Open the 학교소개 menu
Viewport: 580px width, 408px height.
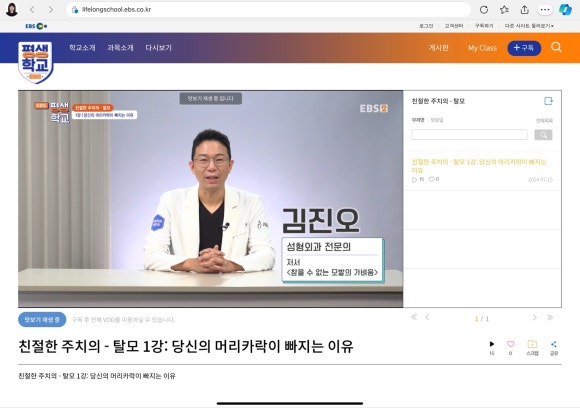82,48
